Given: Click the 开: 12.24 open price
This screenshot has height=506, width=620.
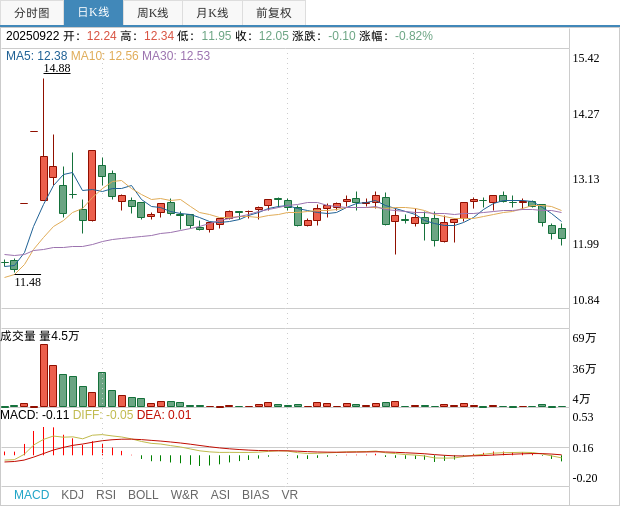Looking at the screenshot, I should pyautogui.click(x=90, y=36).
